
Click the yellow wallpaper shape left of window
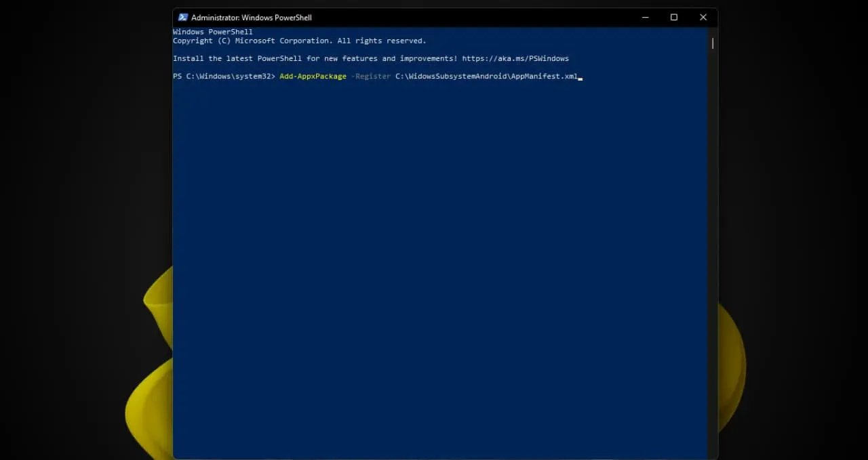pyautogui.click(x=153, y=379)
